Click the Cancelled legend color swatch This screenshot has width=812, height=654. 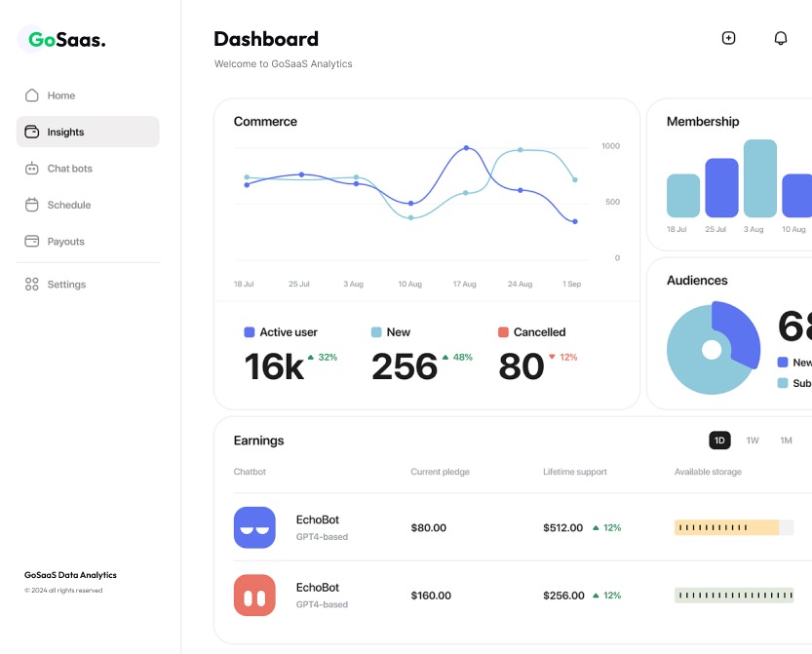tap(503, 332)
